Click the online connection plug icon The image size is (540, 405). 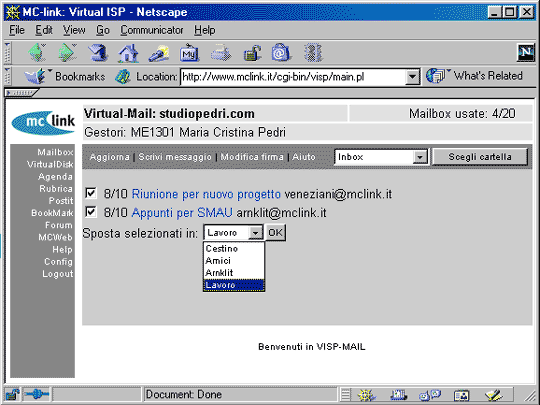click(37, 394)
